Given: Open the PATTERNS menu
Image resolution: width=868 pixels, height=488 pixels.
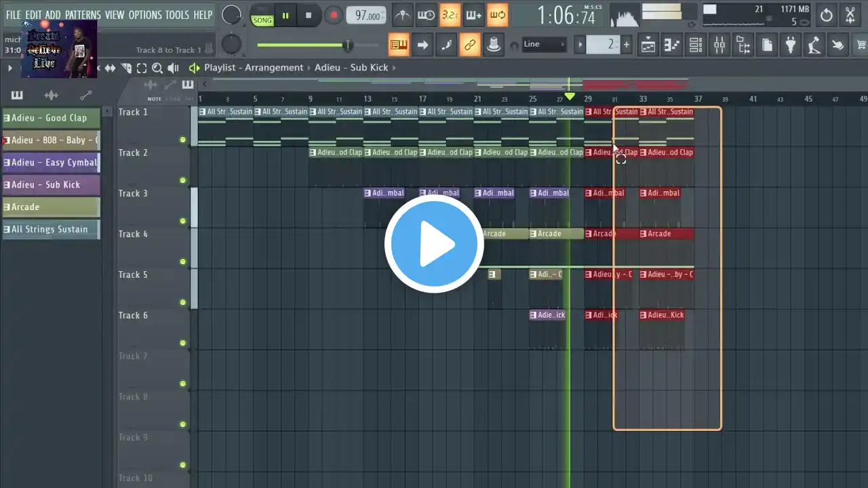Looking at the screenshot, I should pyautogui.click(x=83, y=15).
